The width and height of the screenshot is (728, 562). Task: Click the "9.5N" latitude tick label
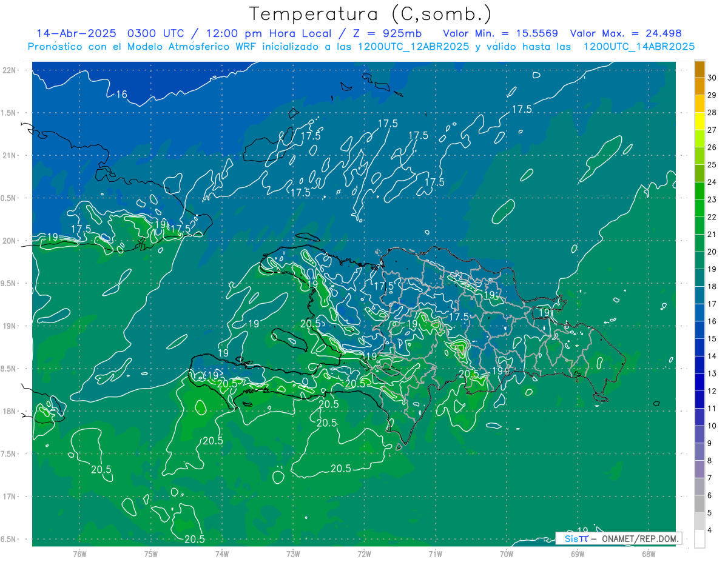pyautogui.click(x=9, y=284)
